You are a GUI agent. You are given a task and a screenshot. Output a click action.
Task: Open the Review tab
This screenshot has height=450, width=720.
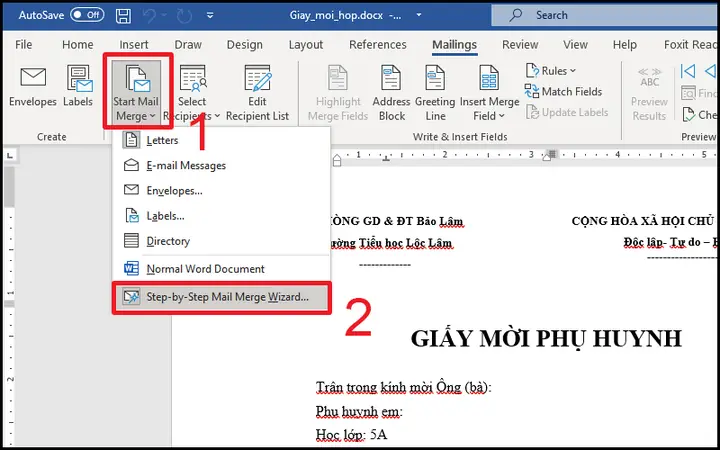tap(520, 45)
